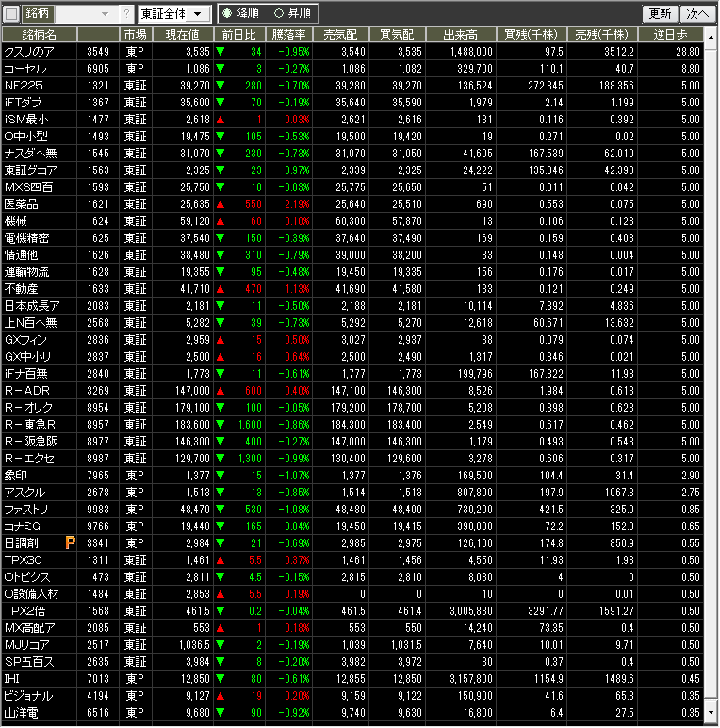Click the red up arrow in 機械 row

point(221,221)
